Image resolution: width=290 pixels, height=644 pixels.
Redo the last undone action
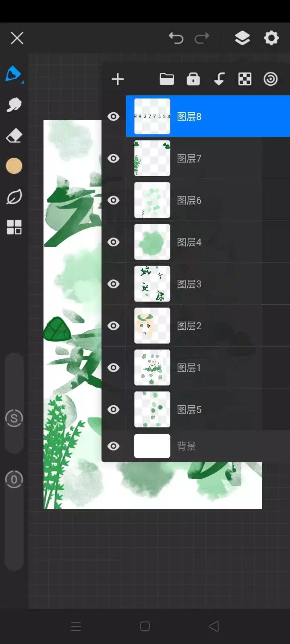tap(202, 38)
